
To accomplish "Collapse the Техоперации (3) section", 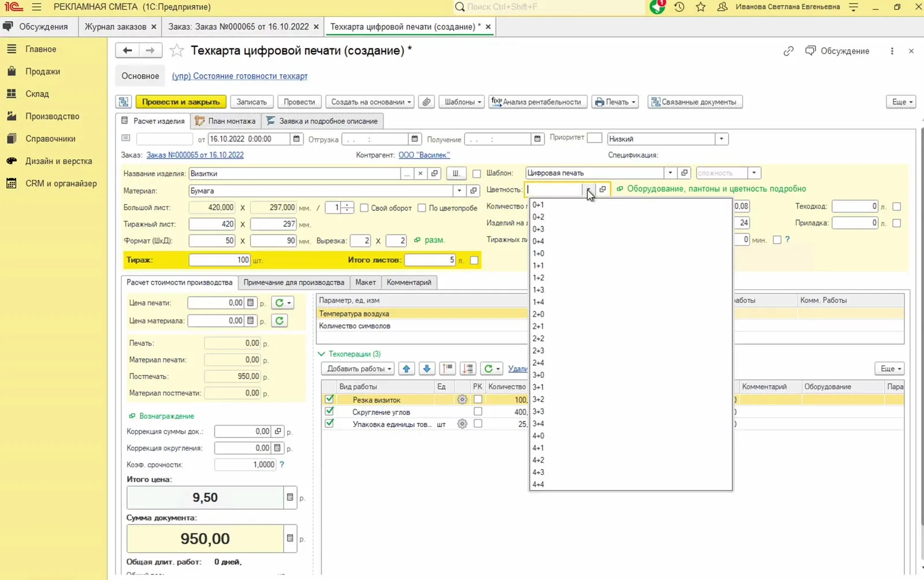I will (322, 354).
